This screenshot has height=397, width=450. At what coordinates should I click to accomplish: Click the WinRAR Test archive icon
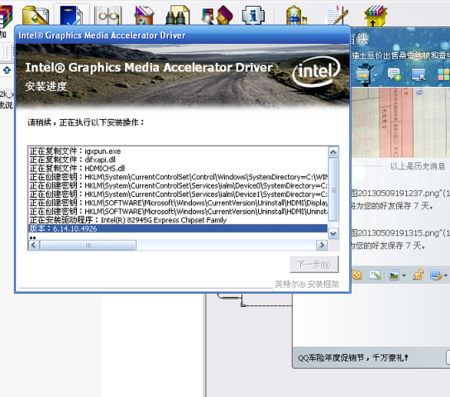72,15
